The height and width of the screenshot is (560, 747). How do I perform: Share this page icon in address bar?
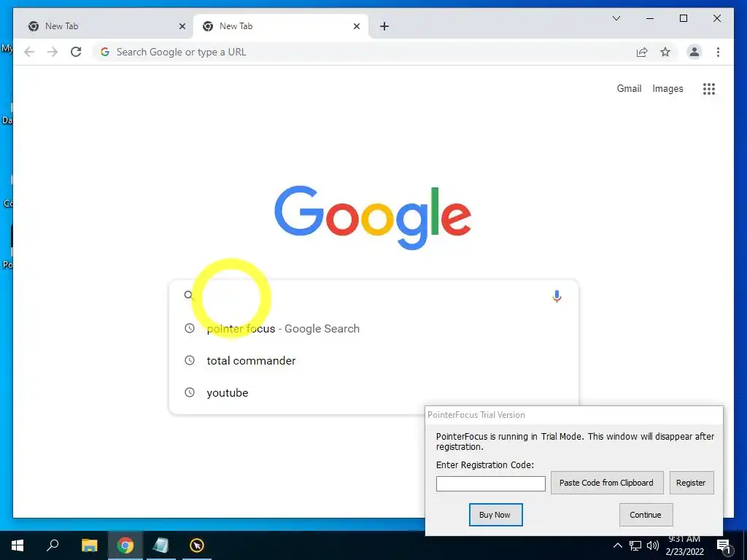coord(642,52)
